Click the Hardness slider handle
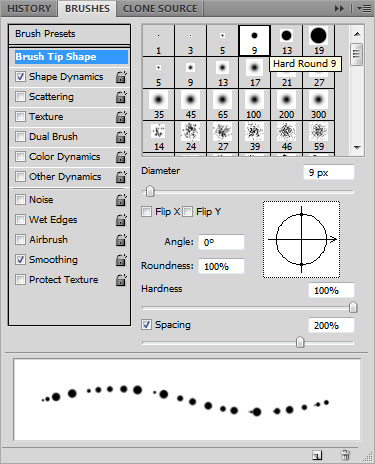375x464 pixels. coord(353,307)
